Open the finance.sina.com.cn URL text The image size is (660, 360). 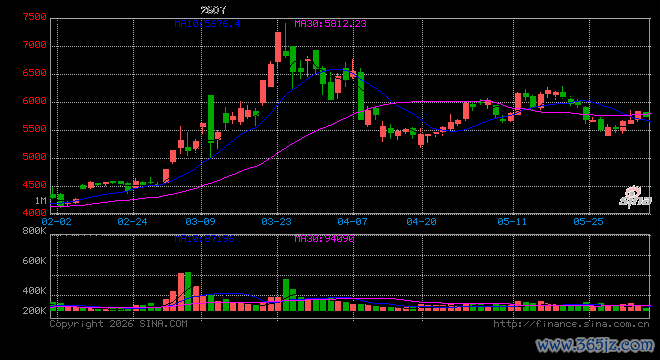(571, 324)
